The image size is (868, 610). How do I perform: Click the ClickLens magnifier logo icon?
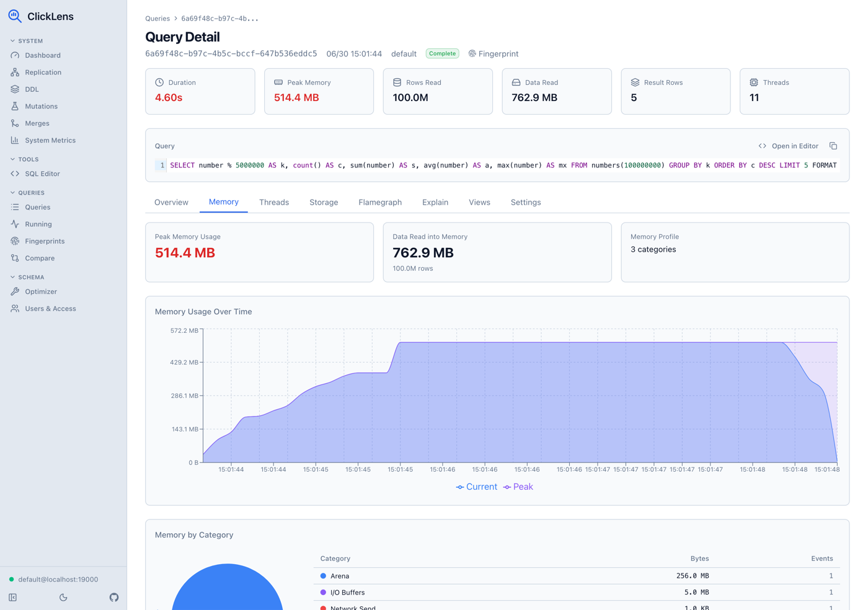[15, 16]
